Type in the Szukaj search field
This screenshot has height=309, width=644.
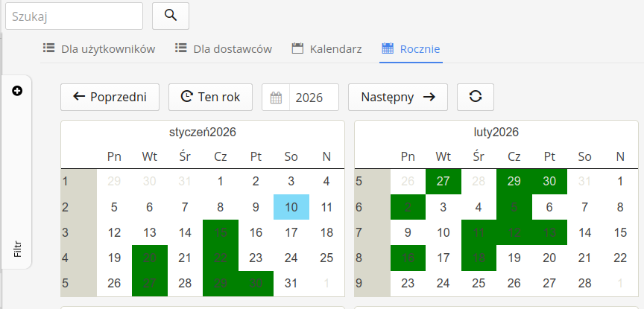coord(74,15)
